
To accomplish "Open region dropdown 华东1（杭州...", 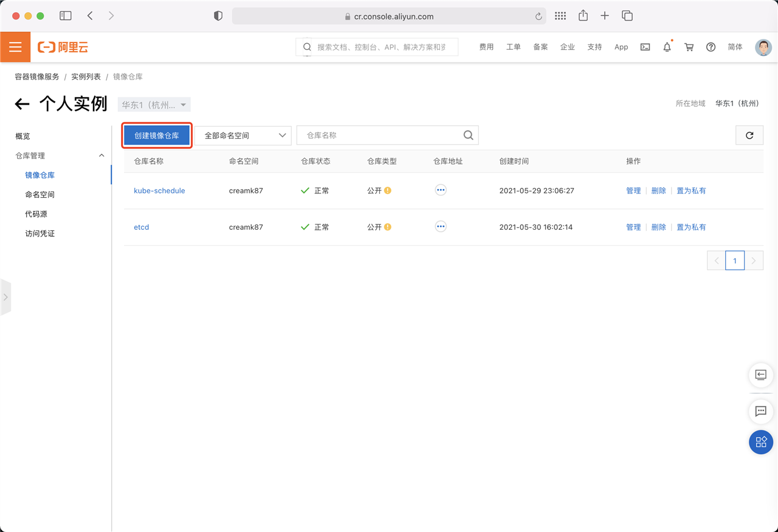I will coord(154,105).
